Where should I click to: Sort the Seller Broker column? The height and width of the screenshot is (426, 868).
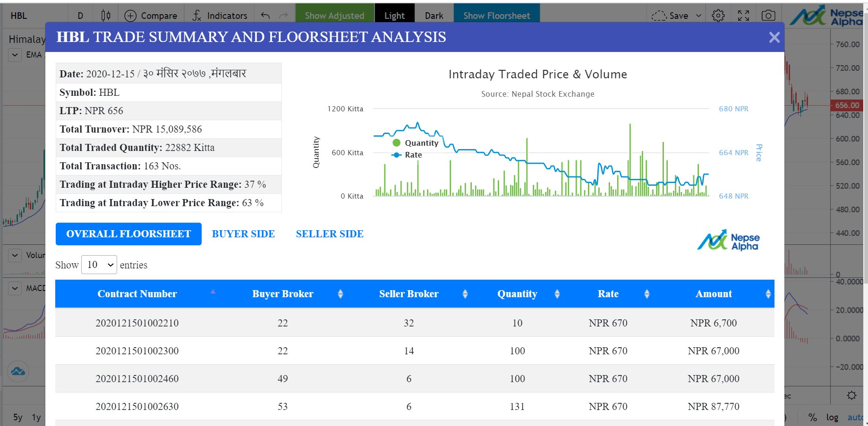click(409, 294)
